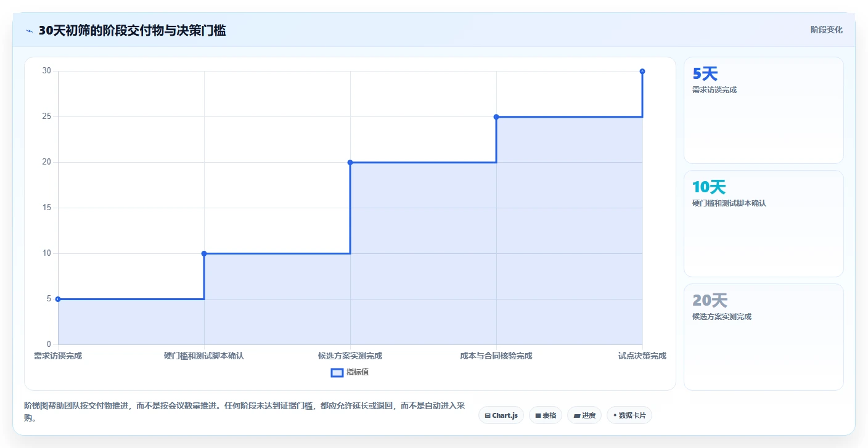Screen dimensions: 868x448
Task: Select the 进度 tag
Action: pos(584,415)
